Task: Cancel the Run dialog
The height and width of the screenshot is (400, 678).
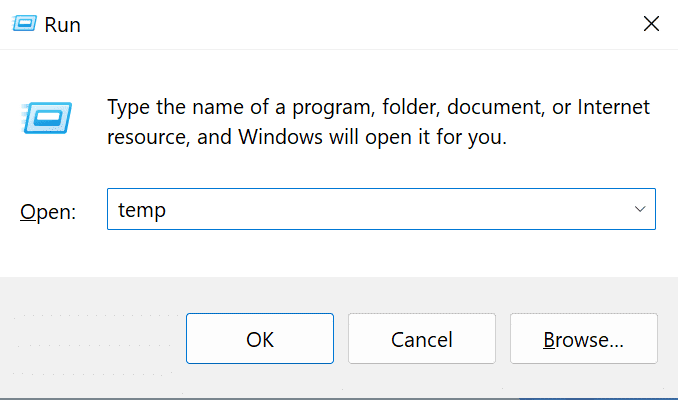Action: click(x=421, y=339)
